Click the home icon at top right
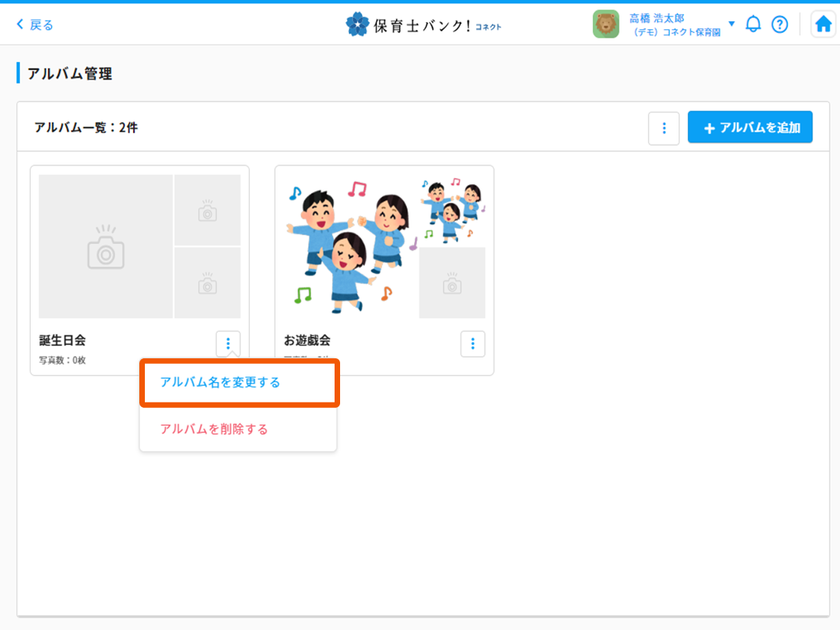The image size is (840, 630). [x=823, y=24]
